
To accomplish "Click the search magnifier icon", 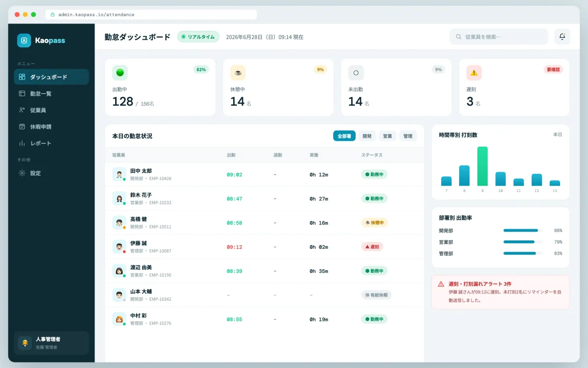I will coord(459,37).
